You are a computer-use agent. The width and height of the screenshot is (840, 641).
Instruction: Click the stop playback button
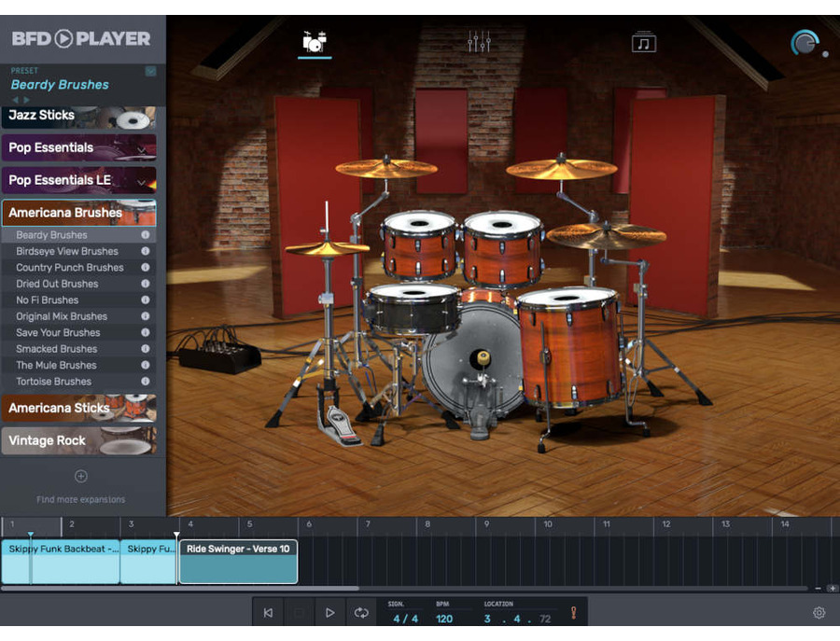click(x=299, y=613)
